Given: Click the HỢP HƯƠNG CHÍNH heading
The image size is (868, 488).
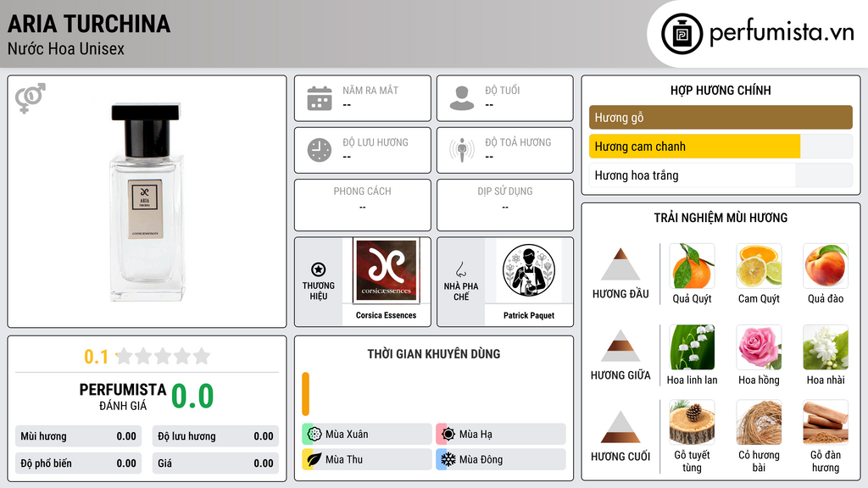Looking at the screenshot, I should coord(721,90).
